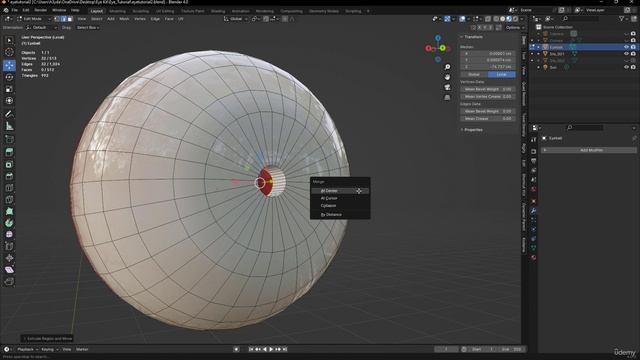
Task: Choose At Cursor in the Merge menu
Action: (x=340, y=198)
